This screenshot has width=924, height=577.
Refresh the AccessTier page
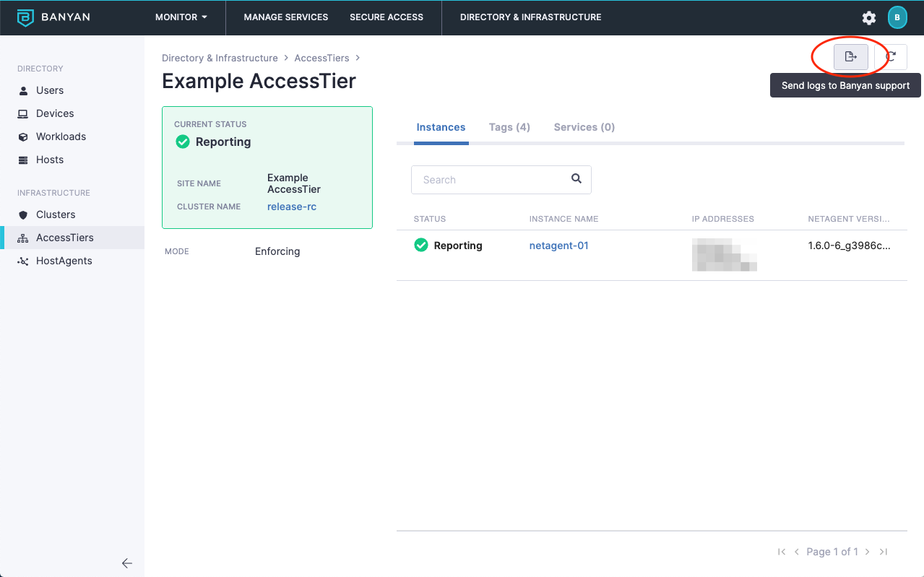(x=891, y=56)
